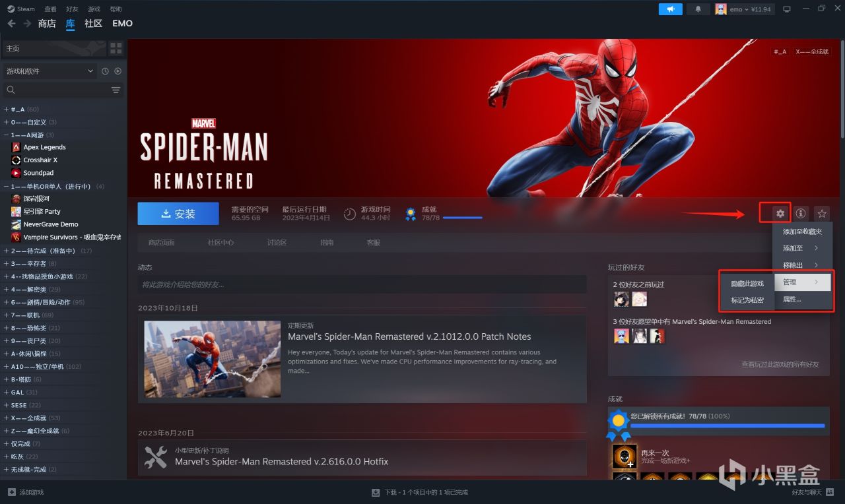Open the 查看 menu
845x504 pixels.
[x=50, y=9]
